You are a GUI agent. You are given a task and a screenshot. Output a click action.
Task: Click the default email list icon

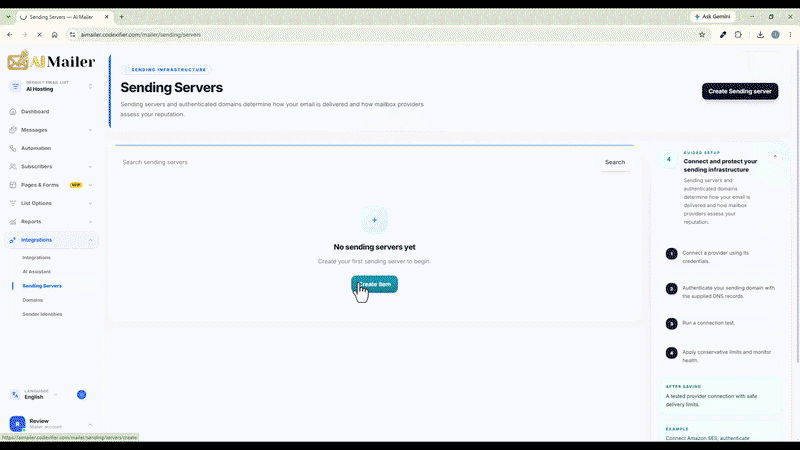15,86
